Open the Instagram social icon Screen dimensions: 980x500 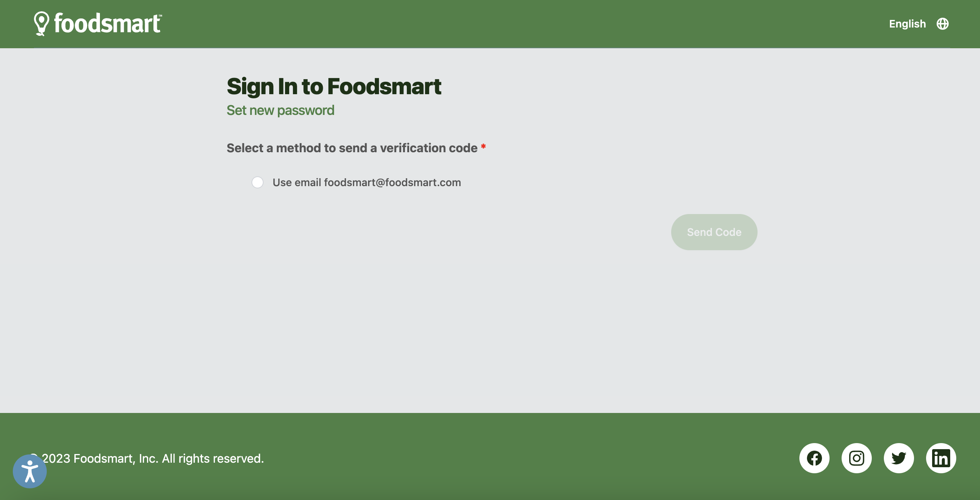tap(856, 458)
